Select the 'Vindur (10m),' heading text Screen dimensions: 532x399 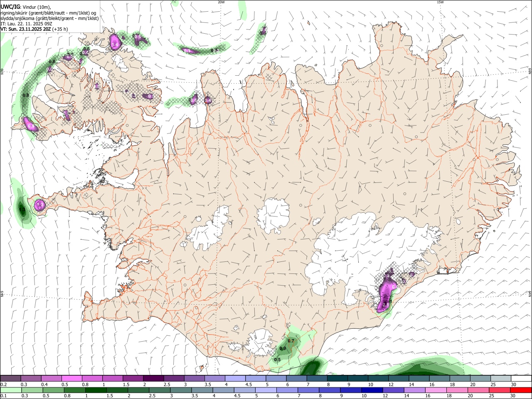pos(36,7)
